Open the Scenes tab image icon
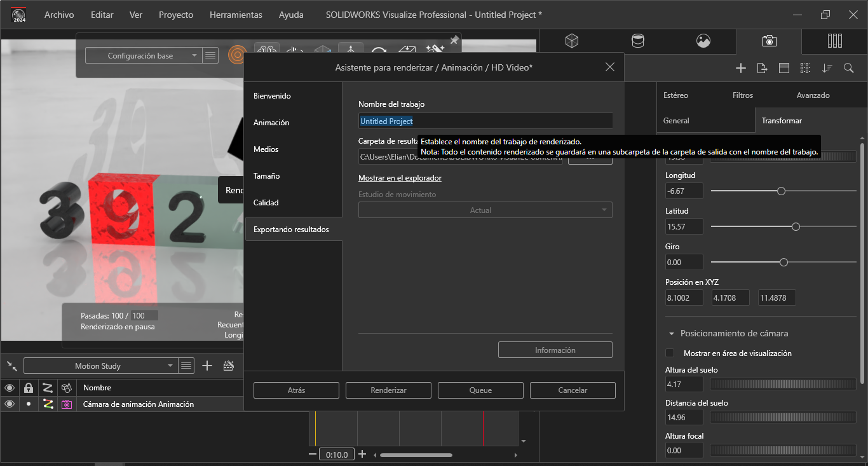This screenshot has height=466, width=868. point(703,41)
